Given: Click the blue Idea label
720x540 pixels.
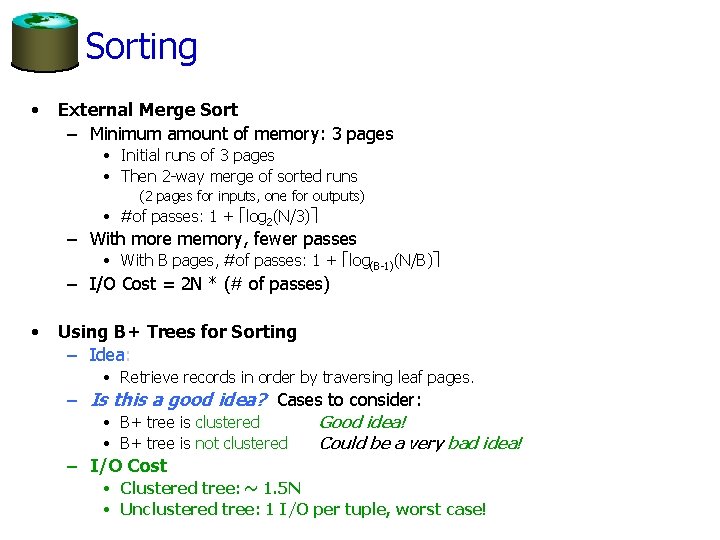Looking at the screenshot, I should tap(109, 355).
